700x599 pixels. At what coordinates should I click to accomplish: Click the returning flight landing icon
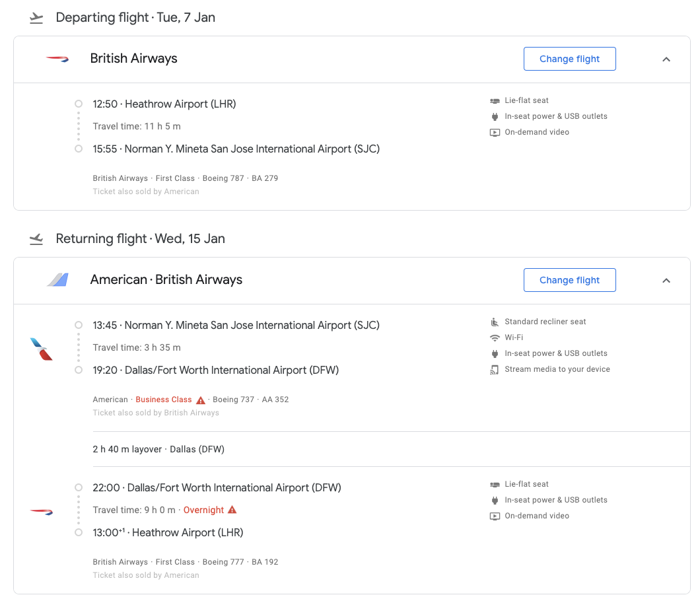click(x=36, y=239)
